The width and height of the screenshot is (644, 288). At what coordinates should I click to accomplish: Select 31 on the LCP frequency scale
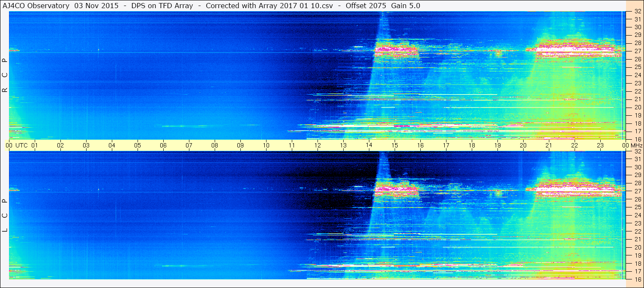637,159
